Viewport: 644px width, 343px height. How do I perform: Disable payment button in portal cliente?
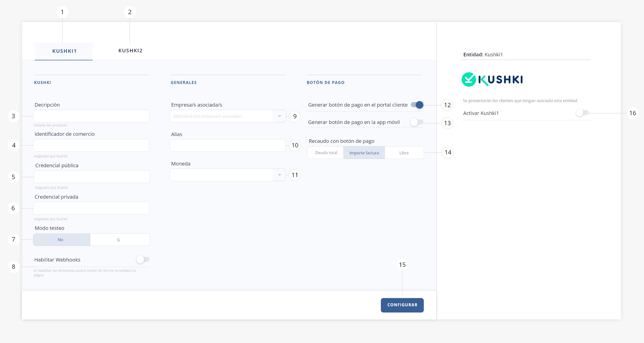[417, 105]
